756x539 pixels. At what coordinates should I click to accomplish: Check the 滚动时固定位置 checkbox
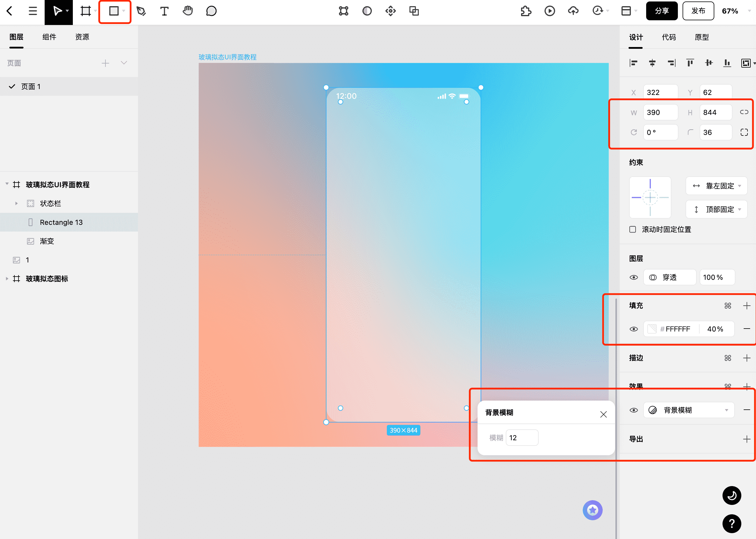[633, 229]
